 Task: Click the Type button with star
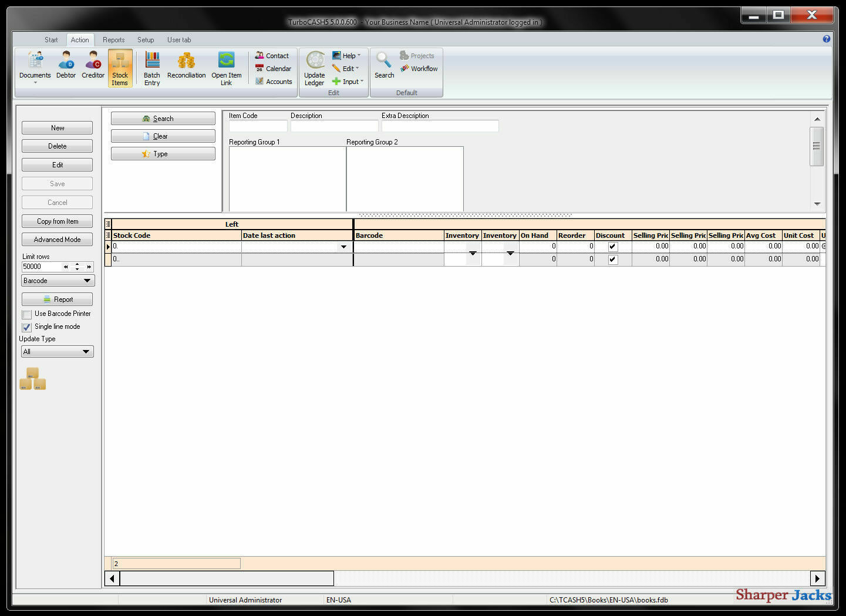point(163,154)
